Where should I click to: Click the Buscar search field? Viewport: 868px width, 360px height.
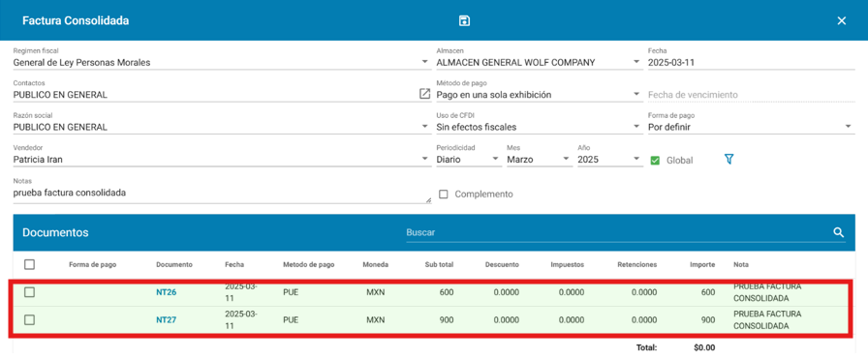617,233
